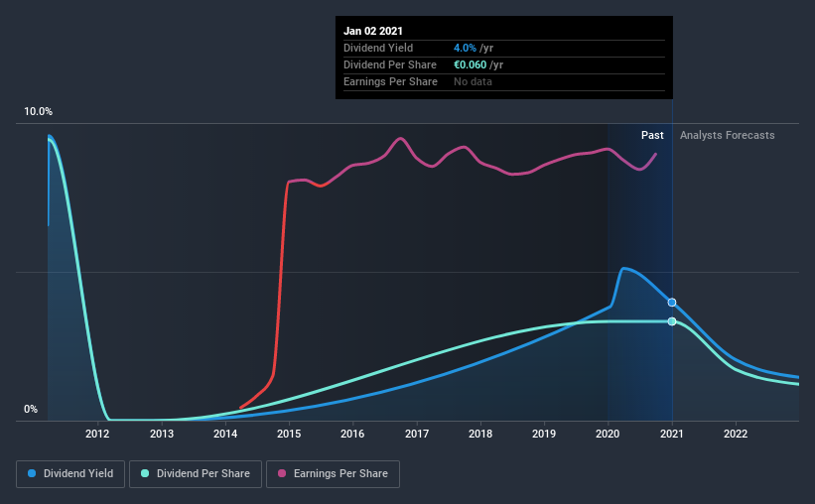815x504 pixels.
Task: Click the 2017 x-axis year label
Action: tap(417, 434)
